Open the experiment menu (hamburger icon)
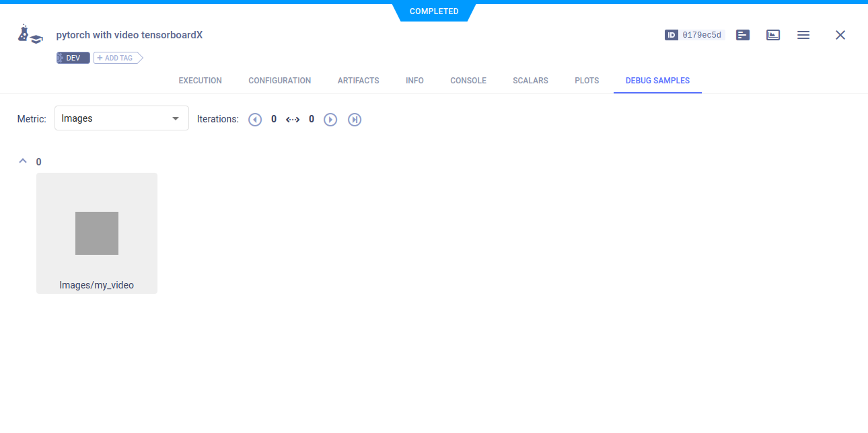 (803, 34)
